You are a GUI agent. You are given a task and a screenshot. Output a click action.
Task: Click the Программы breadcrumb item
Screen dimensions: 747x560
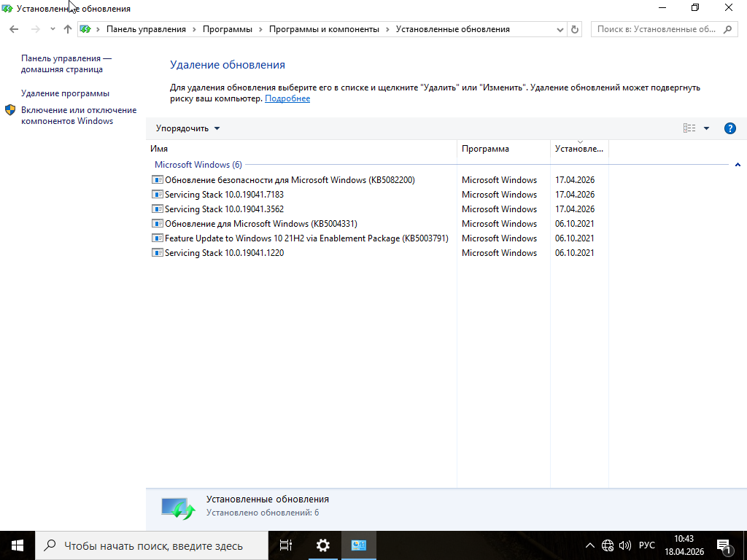coord(227,29)
